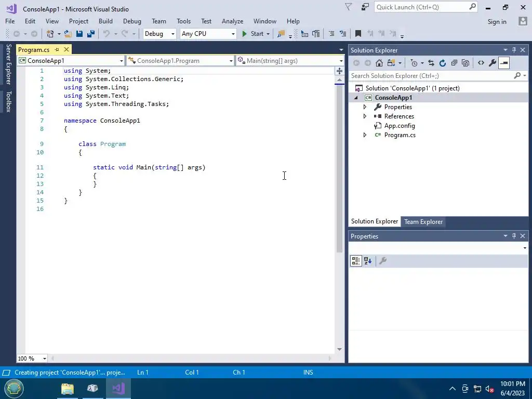Click the notifications flag icon in title bar
532x399 pixels.
(349, 7)
